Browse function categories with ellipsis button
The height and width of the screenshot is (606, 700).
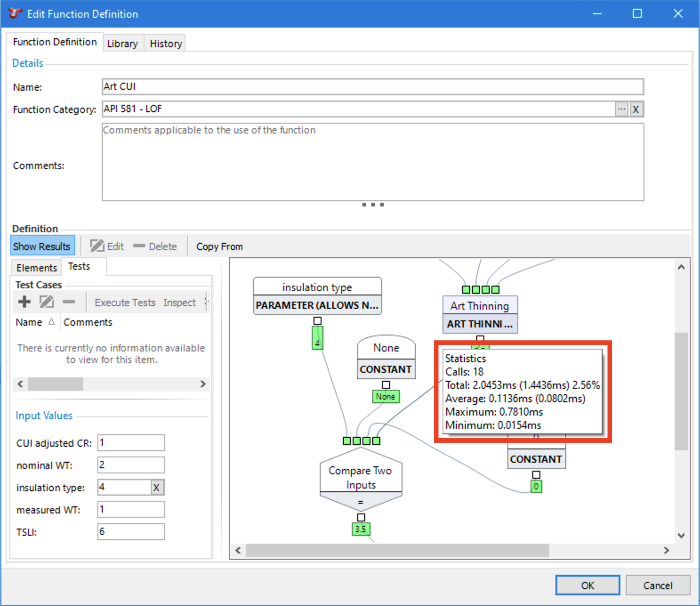point(621,109)
